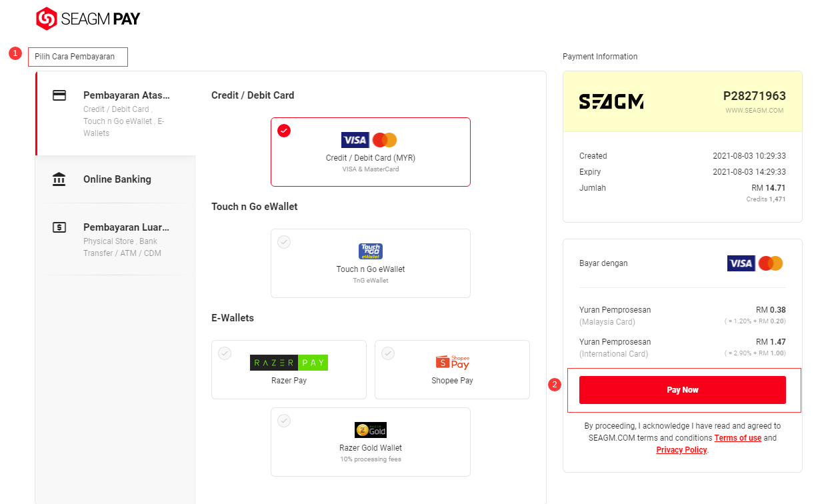Viewport: 834px width, 504px height.
Task: Click the Razer Pay logo
Action: pos(289,363)
